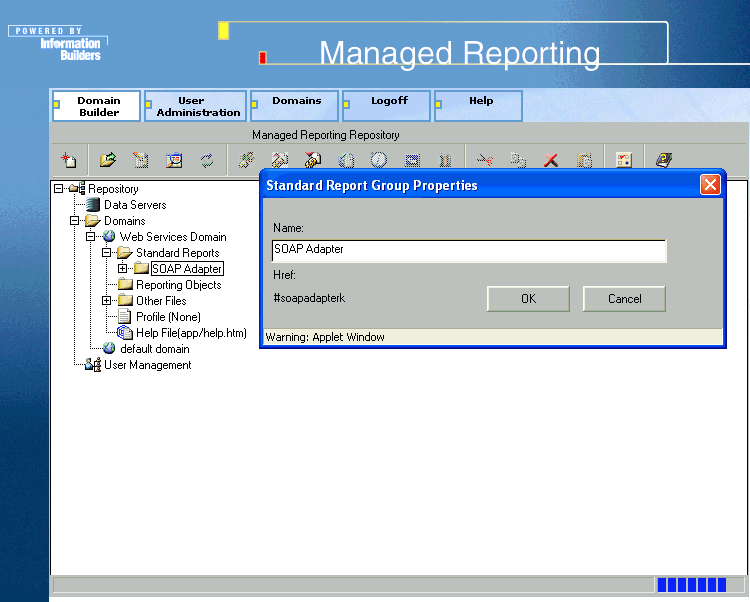
Task: Click the colored toolbar icon with red triangle
Action: [x=313, y=160]
